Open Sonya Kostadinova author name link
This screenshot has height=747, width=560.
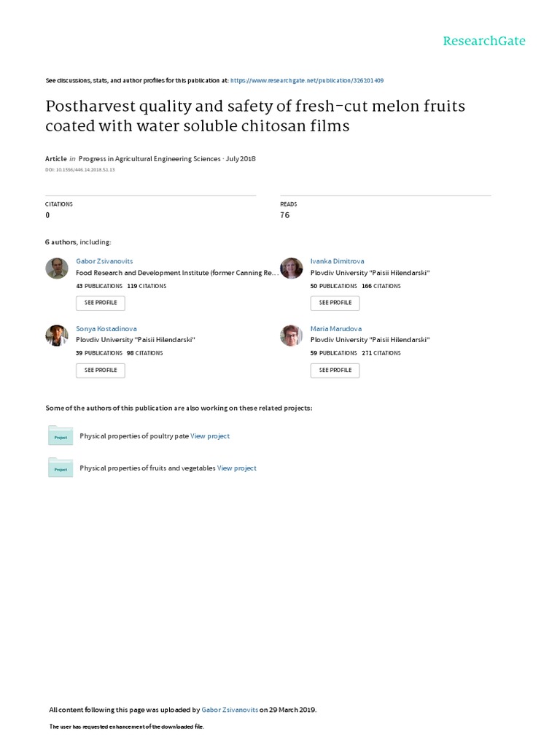pyautogui.click(x=106, y=329)
